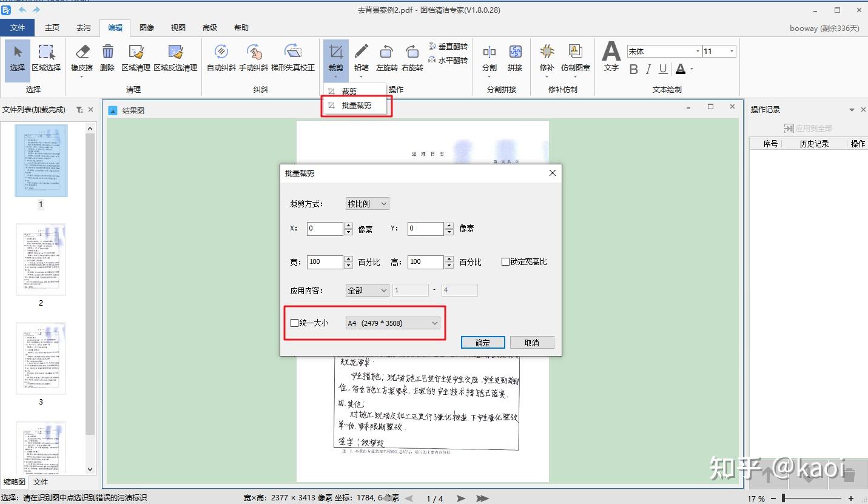Click the undo arrow in title bar

23,10
